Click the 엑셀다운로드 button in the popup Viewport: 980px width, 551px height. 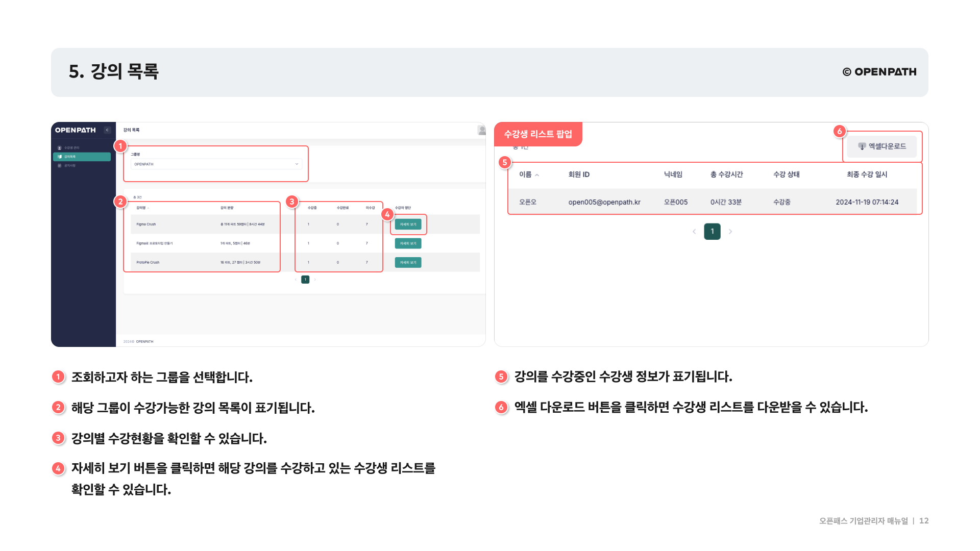882,146
